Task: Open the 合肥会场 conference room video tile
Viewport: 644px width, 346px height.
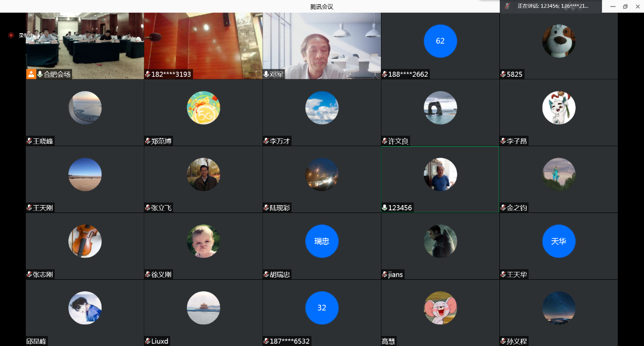Action: 85,42
